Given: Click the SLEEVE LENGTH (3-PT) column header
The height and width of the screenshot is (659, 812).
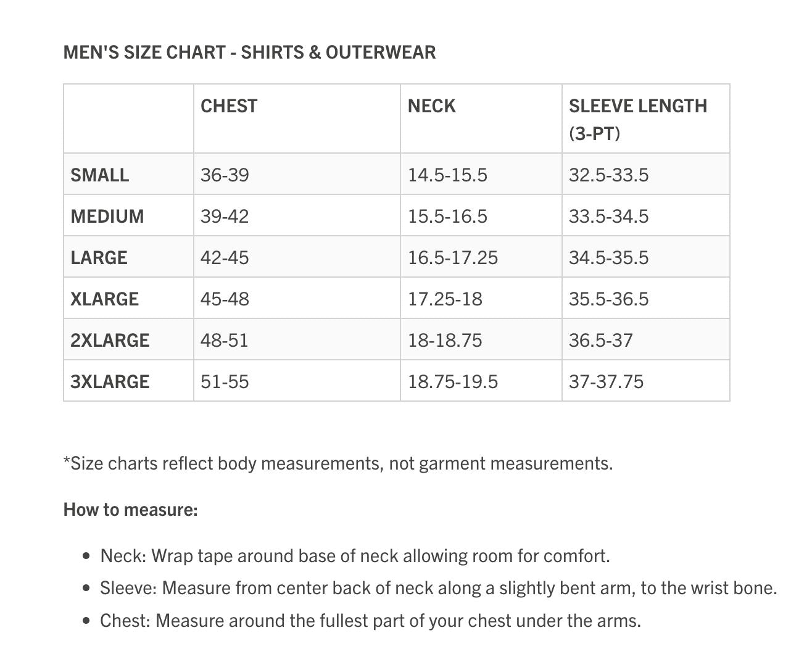Looking at the screenshot, I should (637, 119).
